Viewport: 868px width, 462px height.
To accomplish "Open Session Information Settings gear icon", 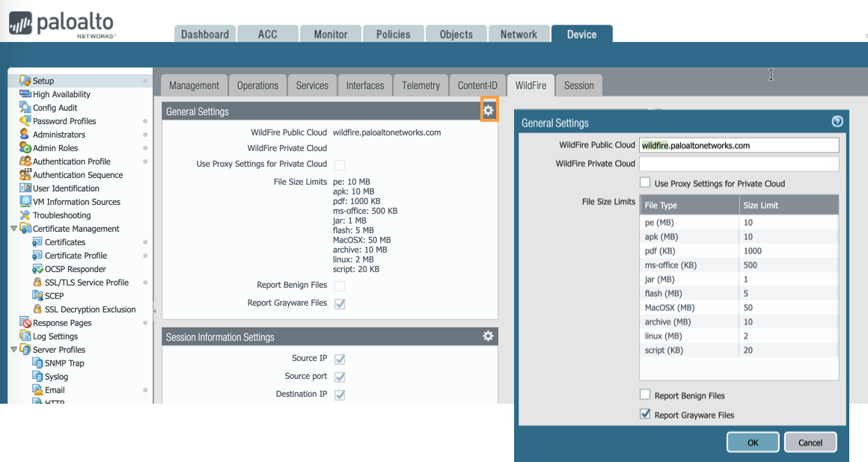I will point(488,336).
